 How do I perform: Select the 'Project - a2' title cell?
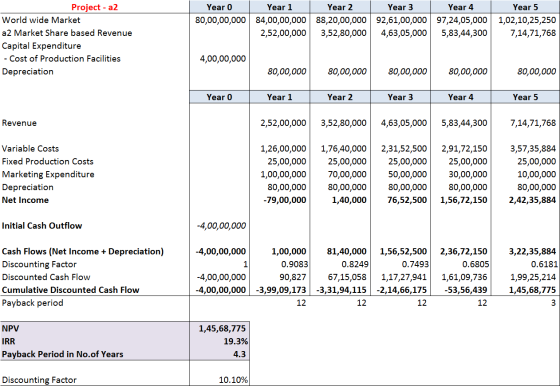point(94,7)
